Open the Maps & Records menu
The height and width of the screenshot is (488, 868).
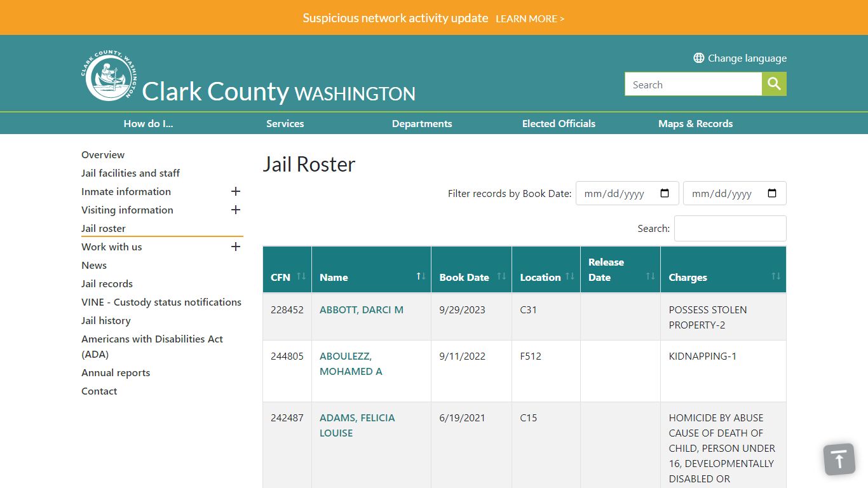[695, 124]
